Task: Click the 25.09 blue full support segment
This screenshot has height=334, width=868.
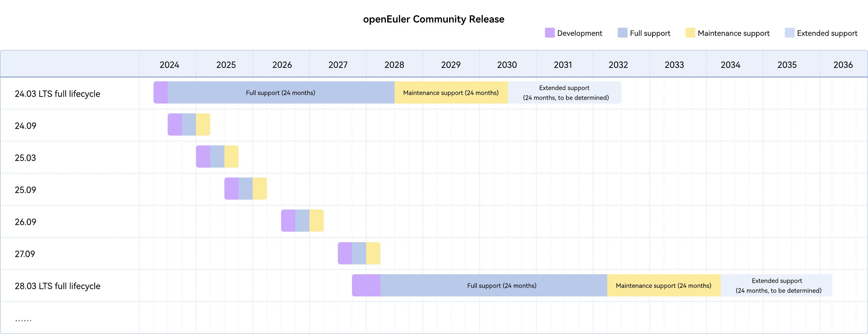Action: (246, 189)
